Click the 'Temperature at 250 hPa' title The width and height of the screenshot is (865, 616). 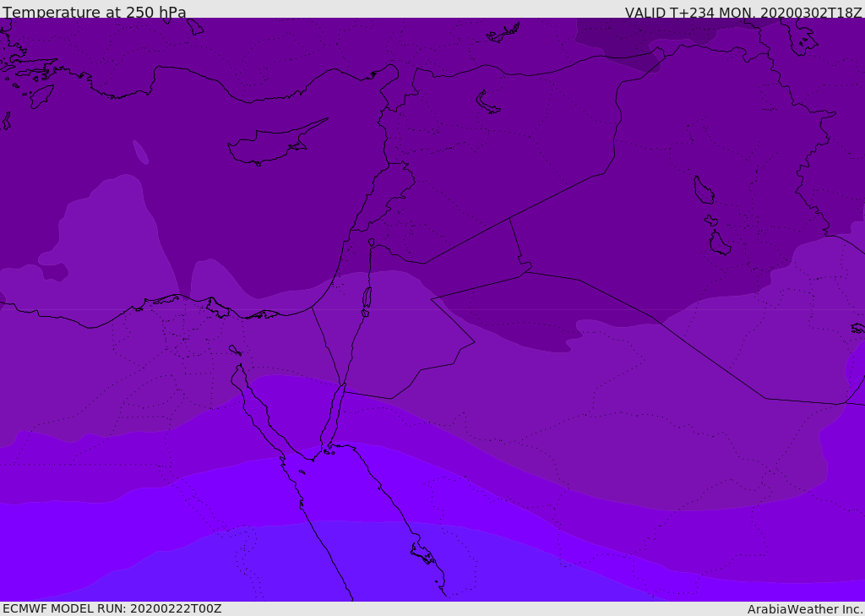(x=95, y=12)
